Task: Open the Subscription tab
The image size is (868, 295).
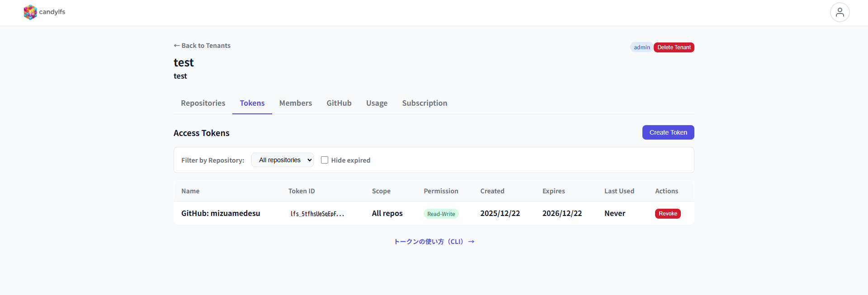Action: (x=425, y=103)
